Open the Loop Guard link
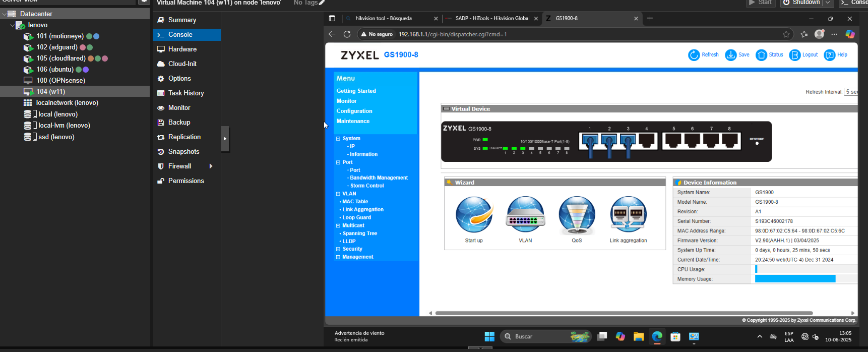Screen dimensions: 868x352 point(357,218)
